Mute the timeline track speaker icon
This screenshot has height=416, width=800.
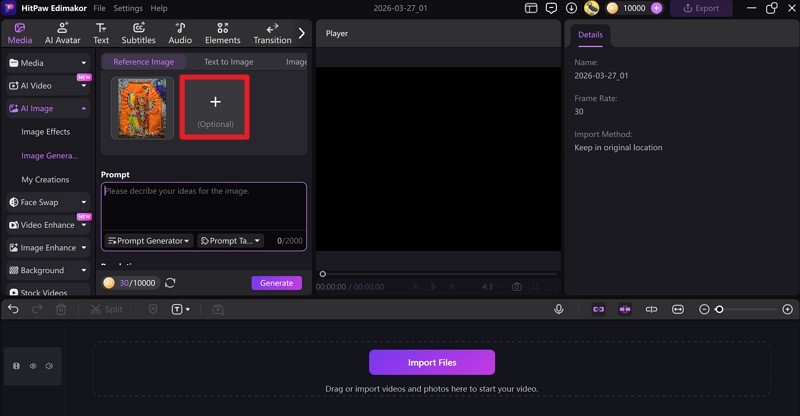tap(48, 366)
